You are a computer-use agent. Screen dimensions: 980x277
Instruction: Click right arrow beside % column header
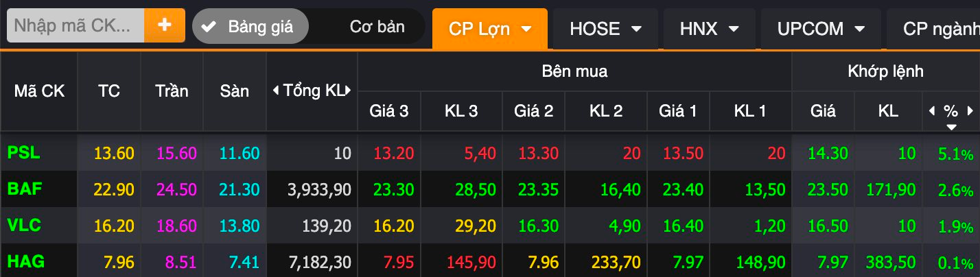tap(970, 110)
